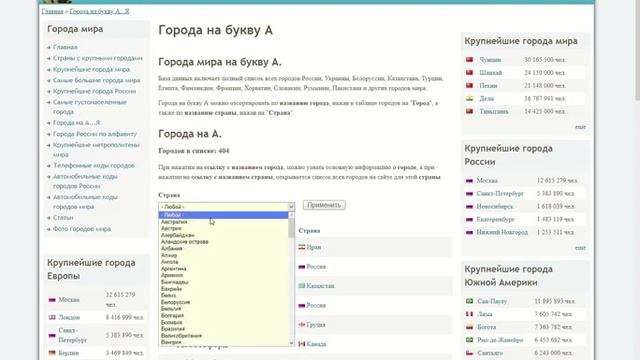This screenshot has width=640, height=360.
Task: Open Города на А...Я sidebar item
Action: 76,123
